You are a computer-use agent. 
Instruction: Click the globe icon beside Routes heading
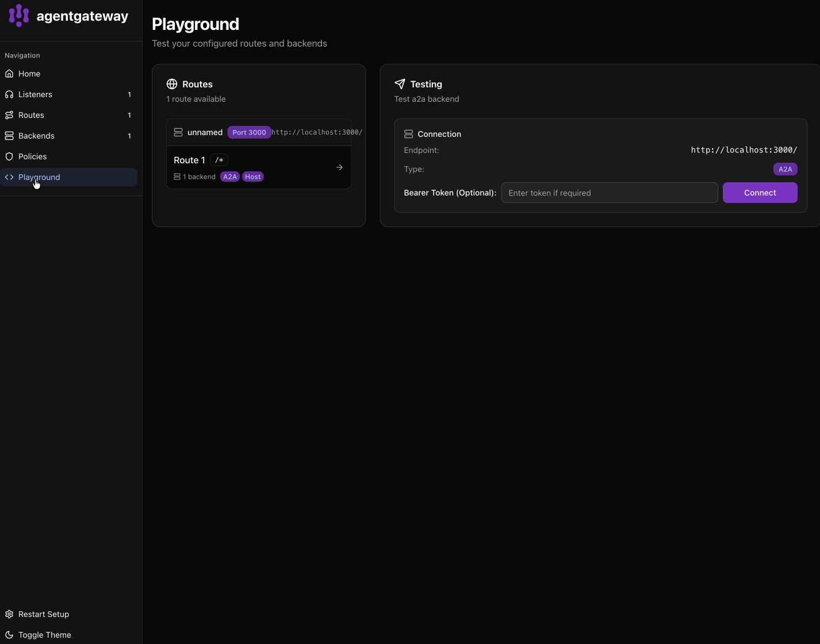(172, 84)
